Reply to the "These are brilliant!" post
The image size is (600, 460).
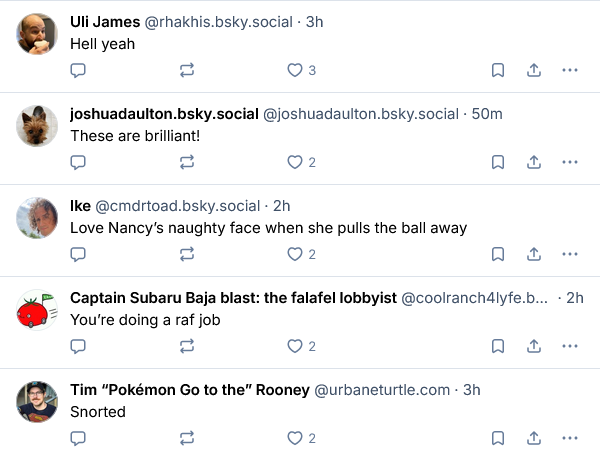click(x=78, y=162)
